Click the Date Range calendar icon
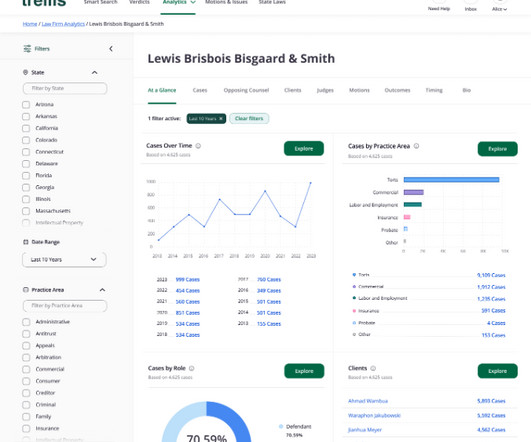This screenshot has width=531, height=442. point(25,242)
